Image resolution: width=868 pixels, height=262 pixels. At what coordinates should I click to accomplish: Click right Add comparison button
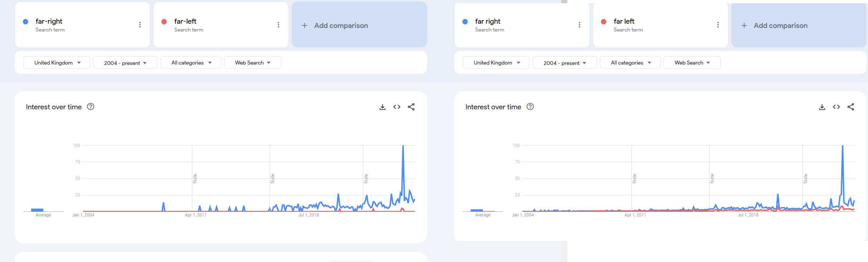point(799,25)
